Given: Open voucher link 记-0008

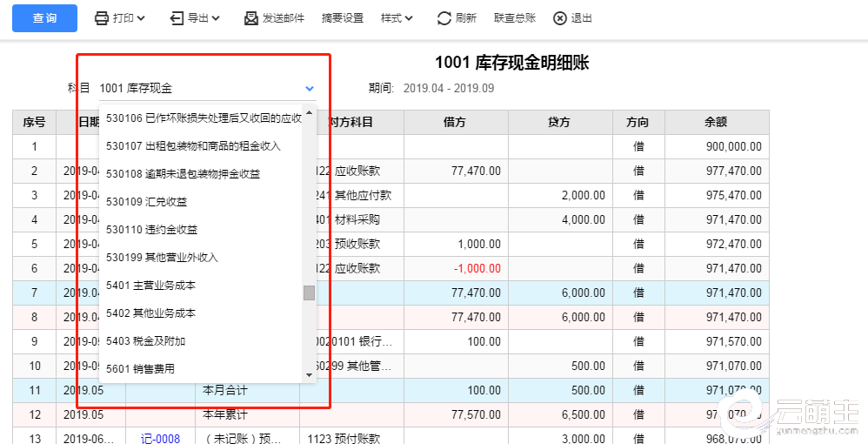Looking at the screenshot, I should pyautogui.click(x=160, y=439).
